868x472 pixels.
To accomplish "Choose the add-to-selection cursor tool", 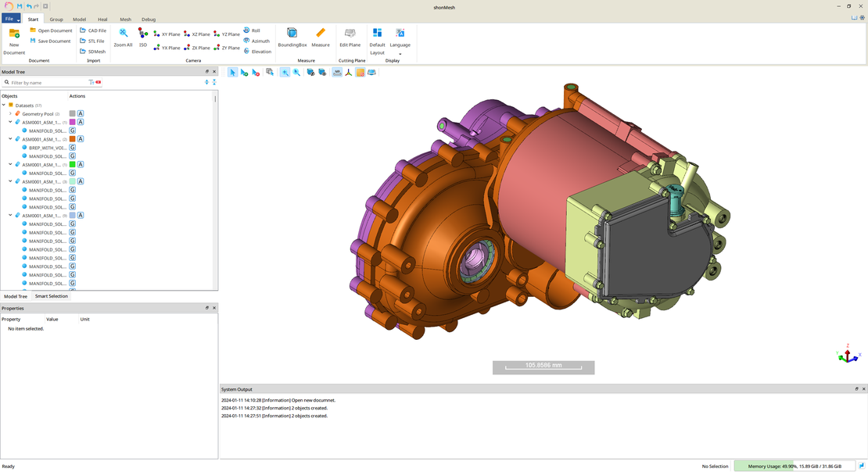I will (x=244, y=73).
